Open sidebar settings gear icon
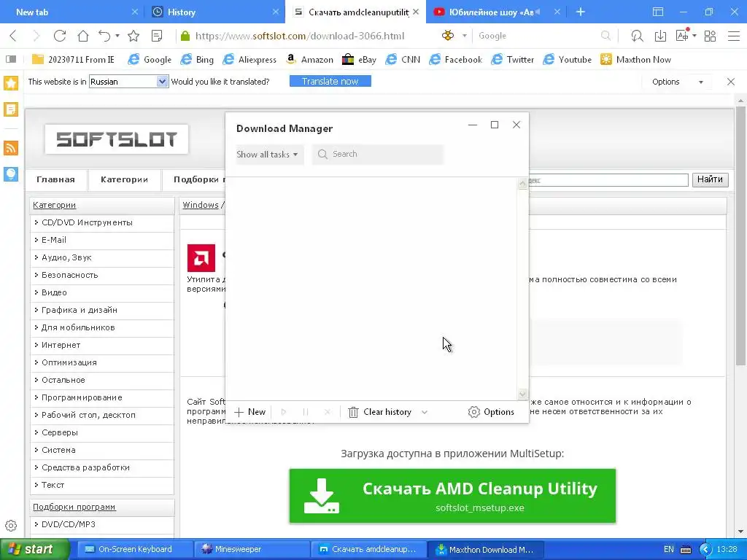 [11, 526]
